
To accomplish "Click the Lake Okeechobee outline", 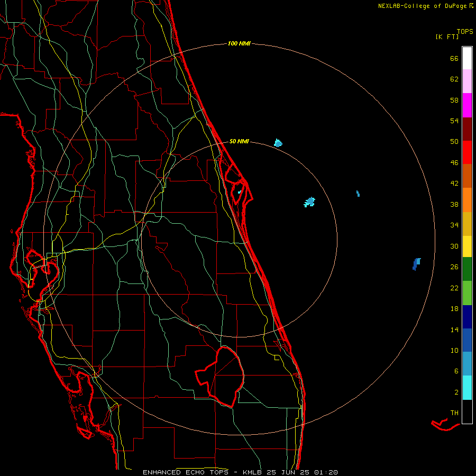I will [x=221, y=377].
